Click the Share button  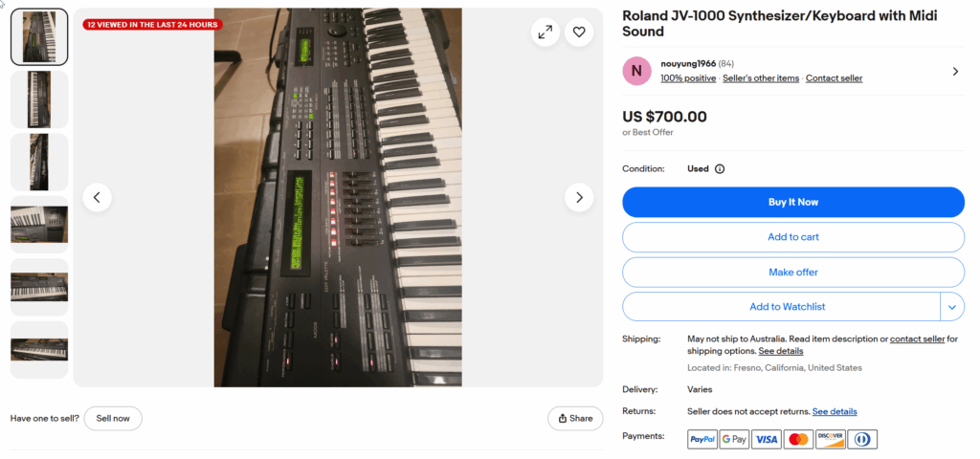(x=575, y=419)
